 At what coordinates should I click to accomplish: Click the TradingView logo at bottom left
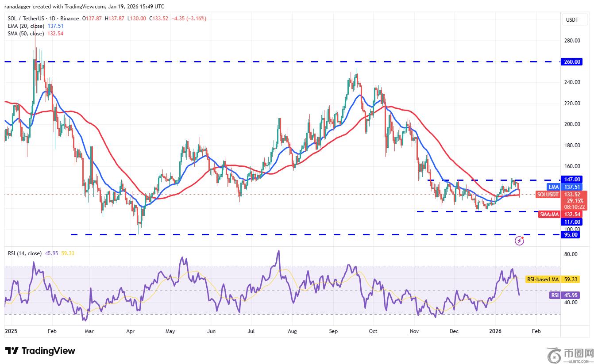click(x=40, y=351)
